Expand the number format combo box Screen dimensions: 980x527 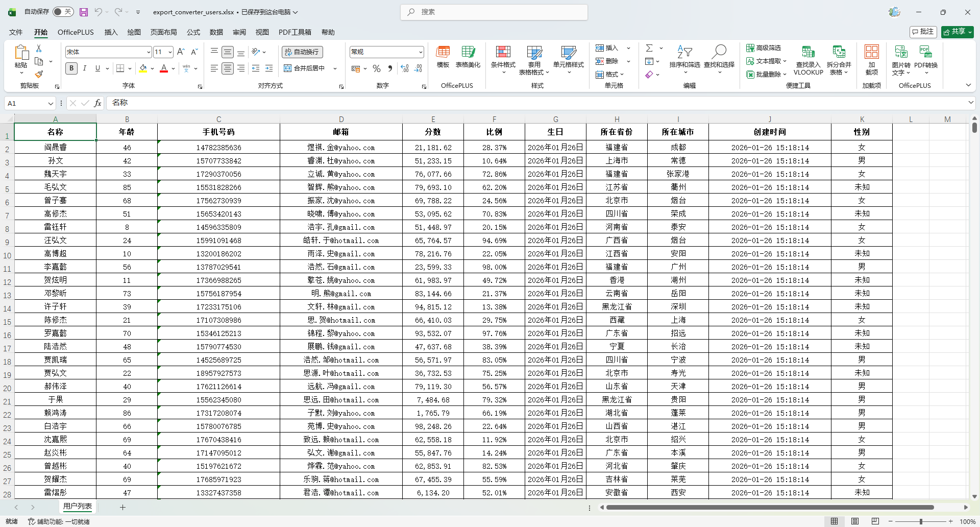421,52
